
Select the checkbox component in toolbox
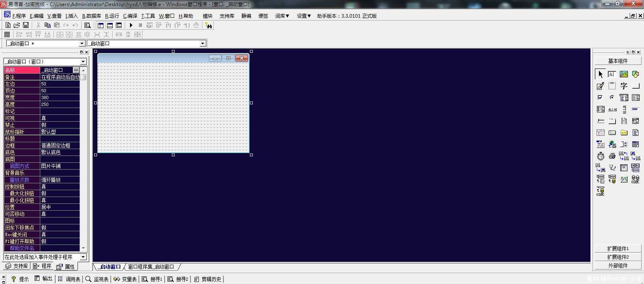coord(601,97)
